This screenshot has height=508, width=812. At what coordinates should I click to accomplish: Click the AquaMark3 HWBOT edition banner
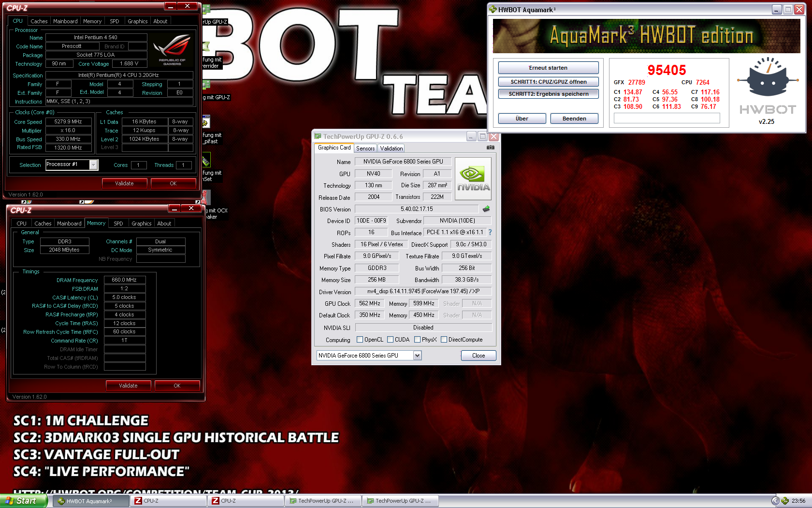(646, 36)
